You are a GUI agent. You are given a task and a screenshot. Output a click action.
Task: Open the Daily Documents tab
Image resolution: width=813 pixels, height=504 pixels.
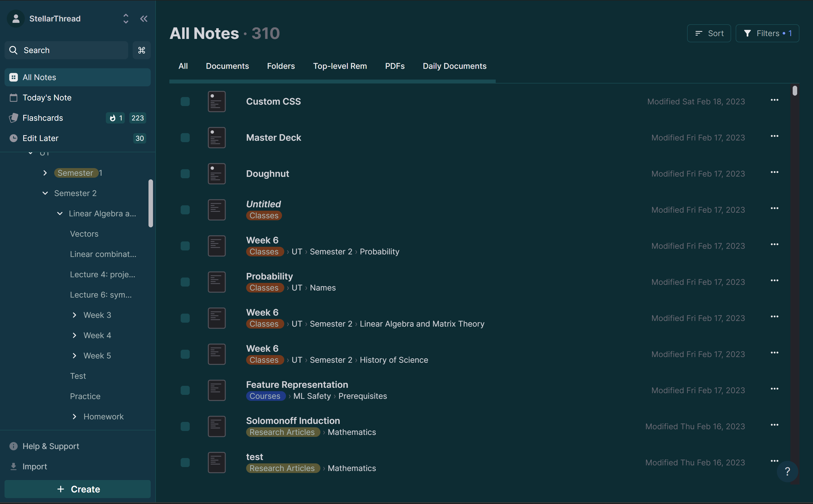pos(454,66)
